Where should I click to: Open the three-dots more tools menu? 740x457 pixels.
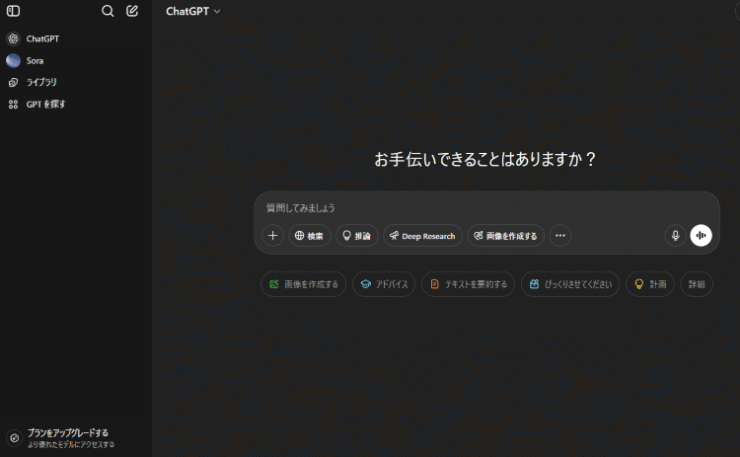click(560, 236)
